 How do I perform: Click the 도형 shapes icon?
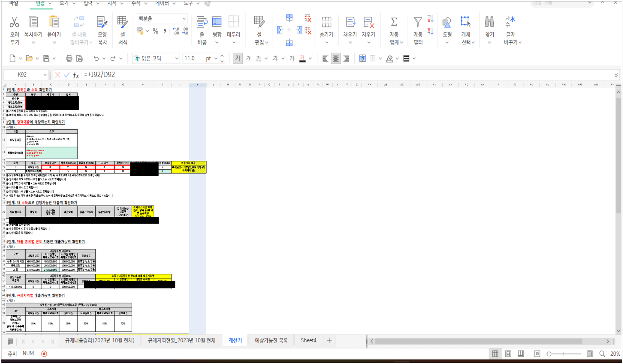[447, 22]
